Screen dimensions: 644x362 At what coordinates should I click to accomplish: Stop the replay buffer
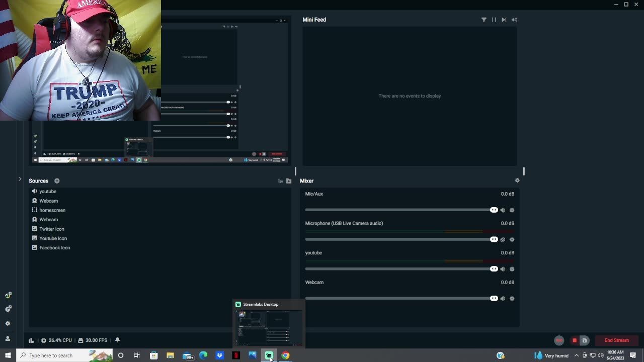(575, 340)
